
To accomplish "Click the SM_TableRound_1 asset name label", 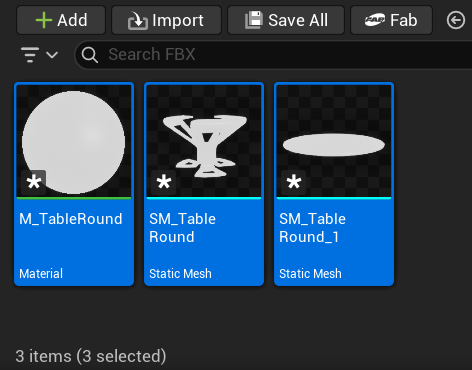I will pyautogui.click(x=312, y=228).
